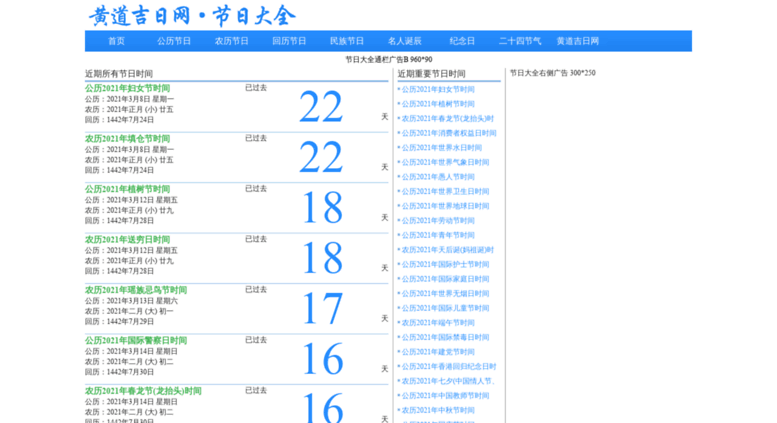The width and height of the screenshot is (777, 423).
Task: Open sidebar link 农历2021年中秋节时间
Action: [438, 411]
